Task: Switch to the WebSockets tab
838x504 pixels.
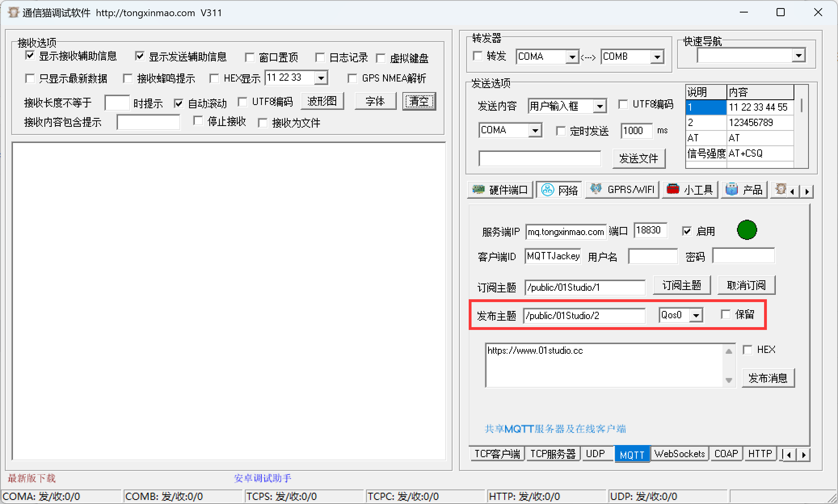Action: tap(679, 454)
